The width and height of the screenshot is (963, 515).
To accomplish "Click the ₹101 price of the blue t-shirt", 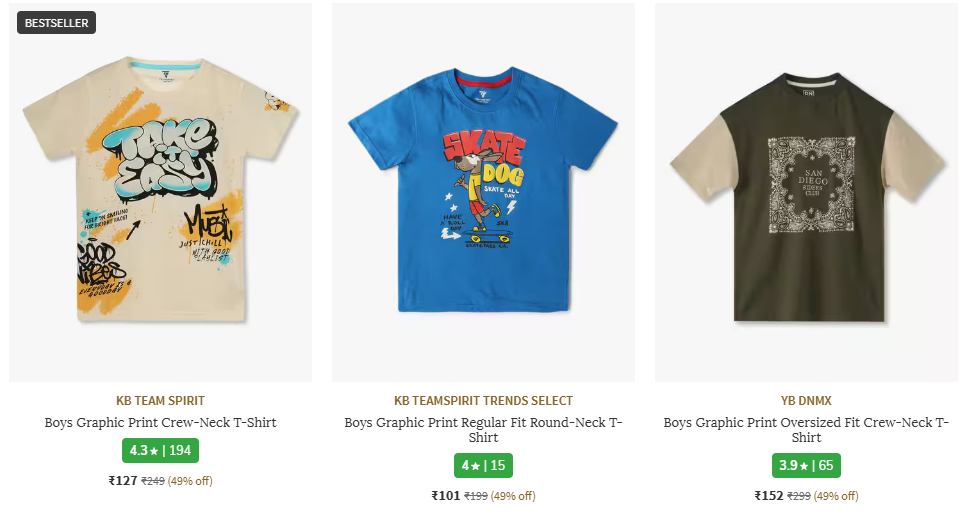I will click(446, 495).
